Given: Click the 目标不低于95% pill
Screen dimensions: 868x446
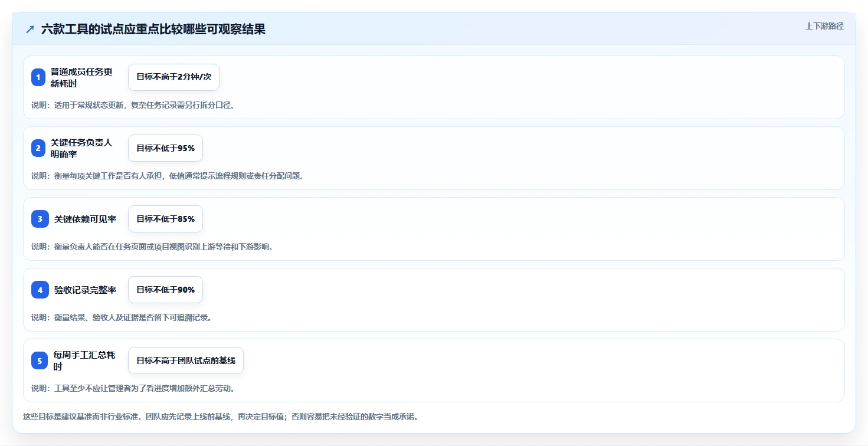Looking at the screenshot, I should point(165,148).
